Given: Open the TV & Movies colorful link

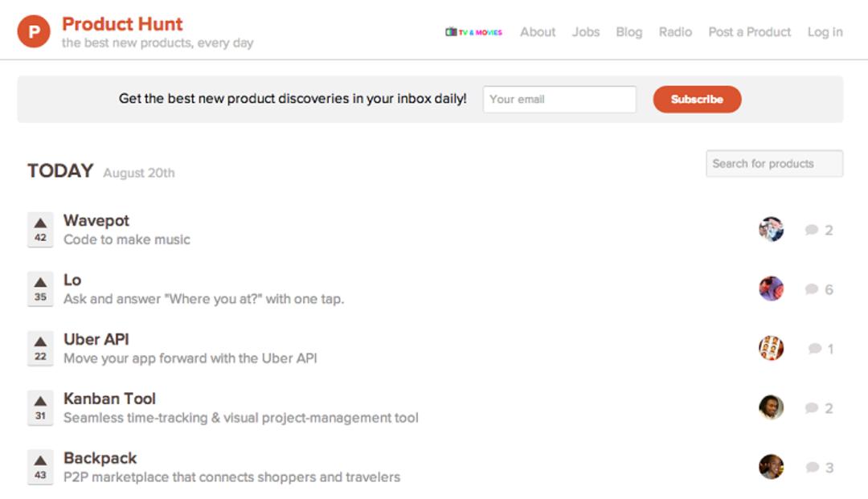Looking at the screenshot, I should [x=474, y=32].
